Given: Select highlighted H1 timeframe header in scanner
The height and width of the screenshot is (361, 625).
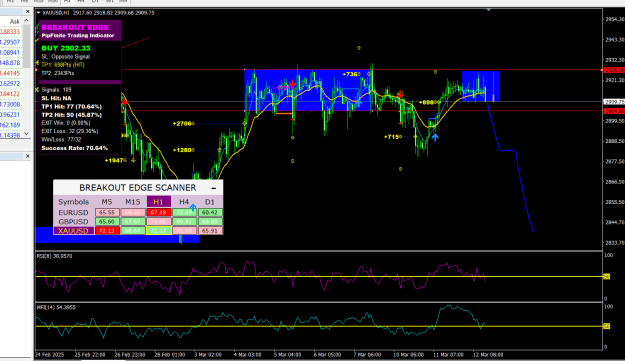Looking at the screenshot, I should click(x=158, y=202).
